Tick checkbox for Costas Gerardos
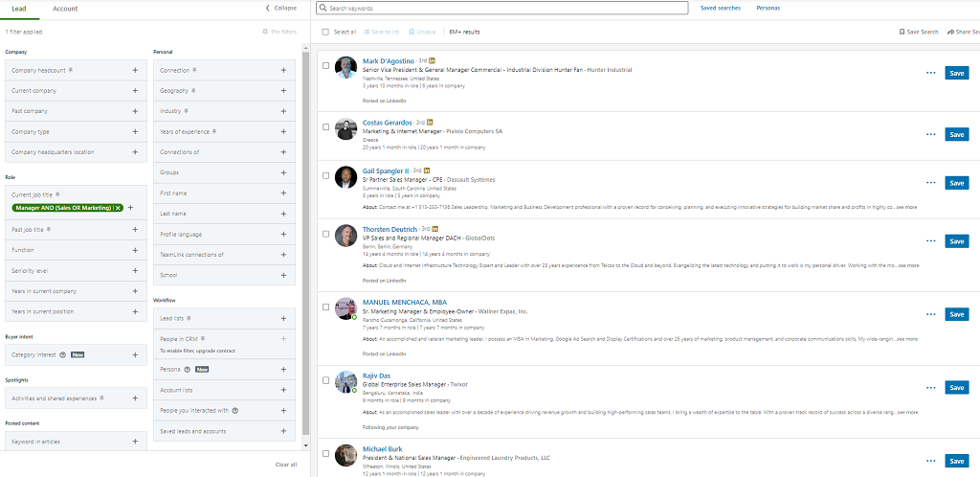 pyautogui.click(x=325, y=126)
